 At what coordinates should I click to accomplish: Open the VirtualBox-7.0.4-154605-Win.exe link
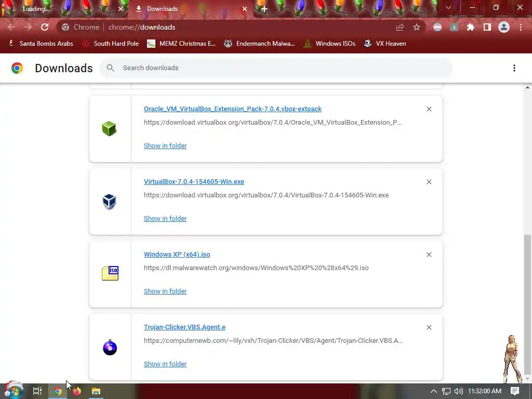click(194, 181)
